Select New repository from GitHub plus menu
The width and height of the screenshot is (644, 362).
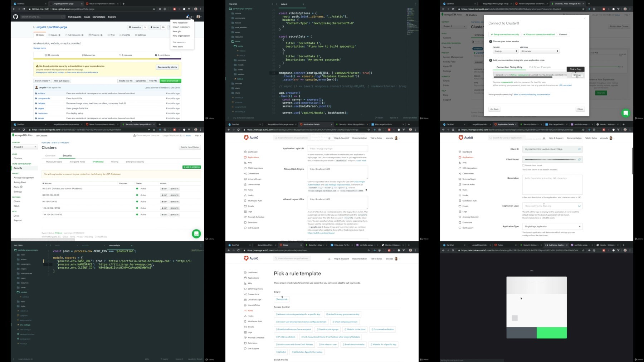click(180, 23)
